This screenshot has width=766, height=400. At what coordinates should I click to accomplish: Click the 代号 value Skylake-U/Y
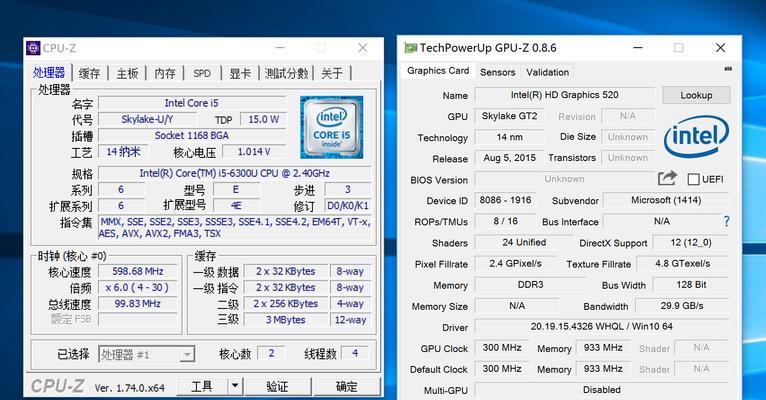(x=148, y=119)
